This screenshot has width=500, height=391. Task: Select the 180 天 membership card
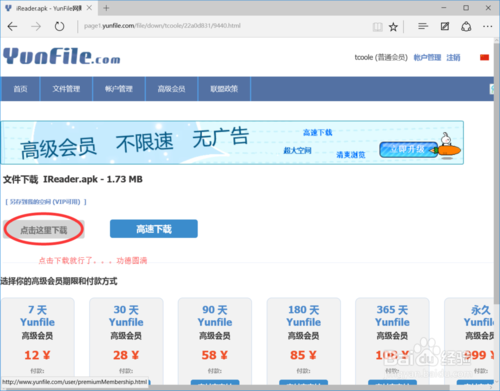pyautogui.click(x=303, y=340)
